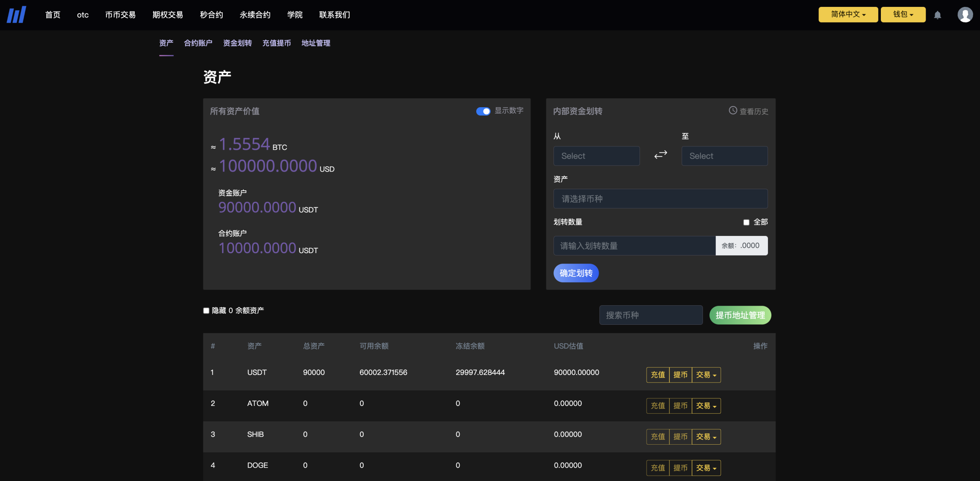980x481 pixels.
Task: Open 秒合约 in navigation
Action: coord(211,15)
